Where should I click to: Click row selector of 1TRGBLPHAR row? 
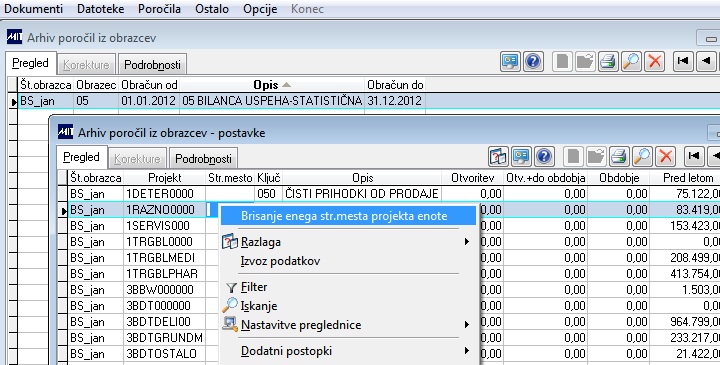(x=63, y=274)
